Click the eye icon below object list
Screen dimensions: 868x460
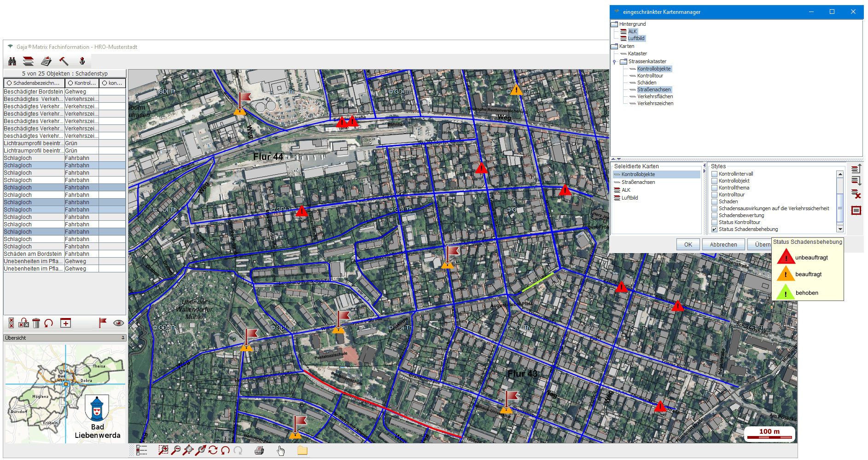click(118, 323)
